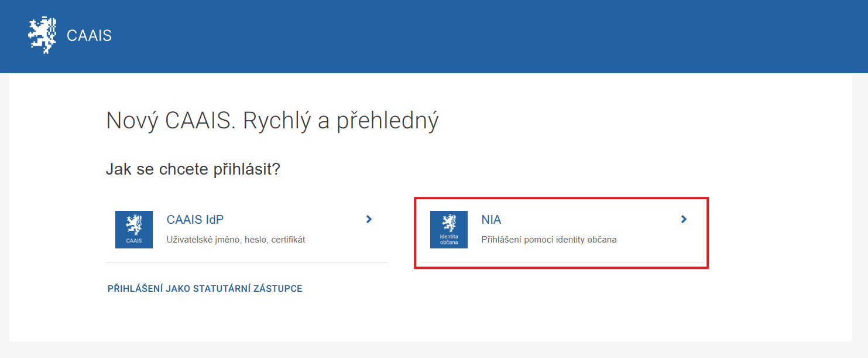Click the chevron arrow next to CAAIS IdP

pyautogui.click(x=369, y=219)
